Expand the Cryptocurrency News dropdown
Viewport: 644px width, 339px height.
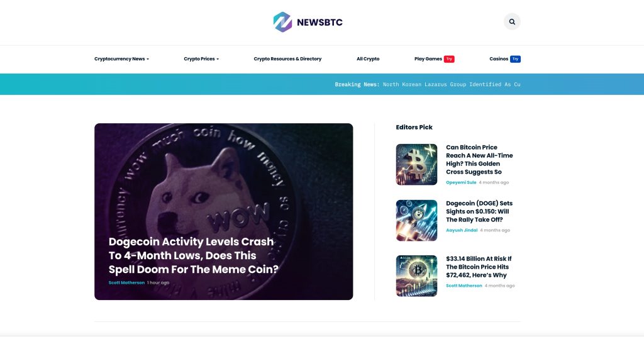click(x=121, y=58)
